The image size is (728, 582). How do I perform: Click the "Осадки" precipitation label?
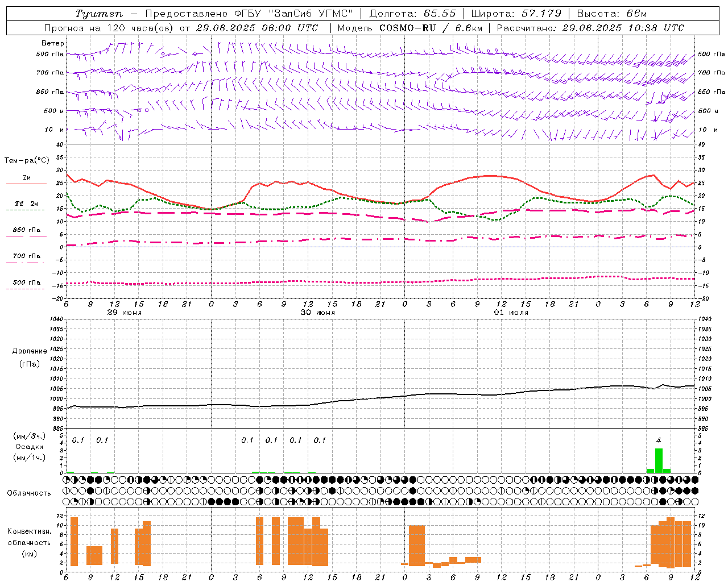coord(30,447)
